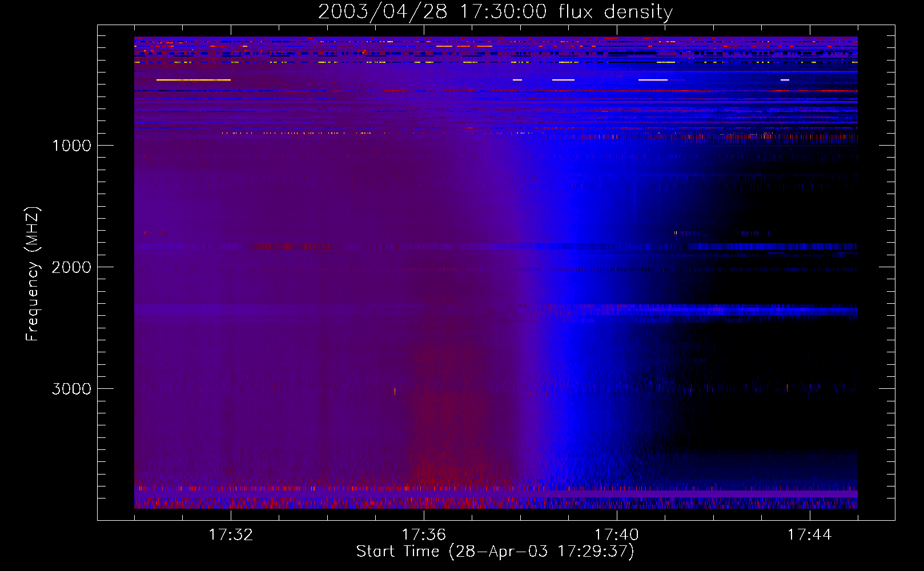Click the 2000 frequency tick label

point(71,267)
